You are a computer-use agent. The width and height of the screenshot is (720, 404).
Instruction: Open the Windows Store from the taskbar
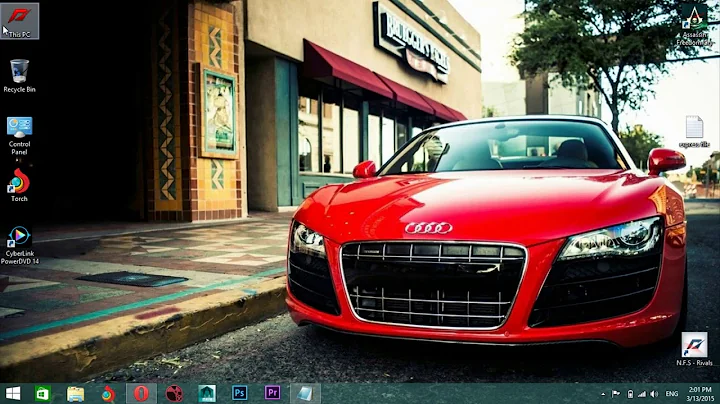point(42,393)
